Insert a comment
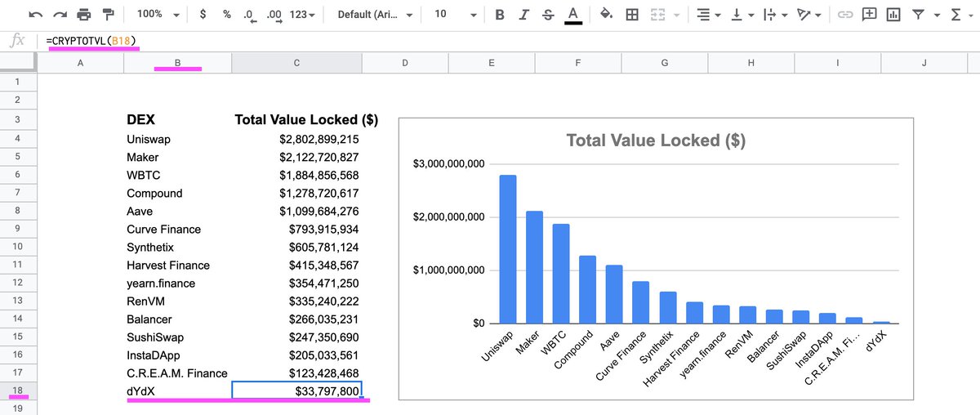Viewport: 980px width, 415px height. [870, 15]
